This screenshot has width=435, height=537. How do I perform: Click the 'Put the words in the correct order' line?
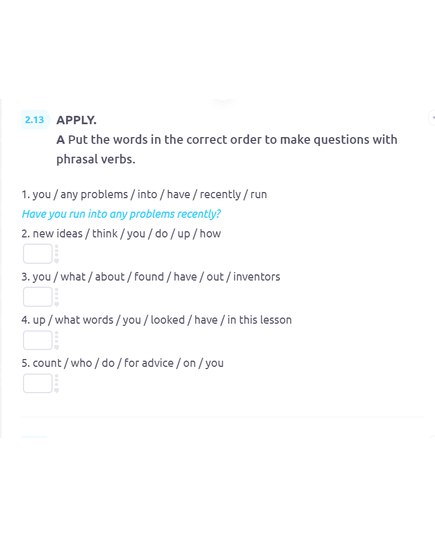[227, 140]
